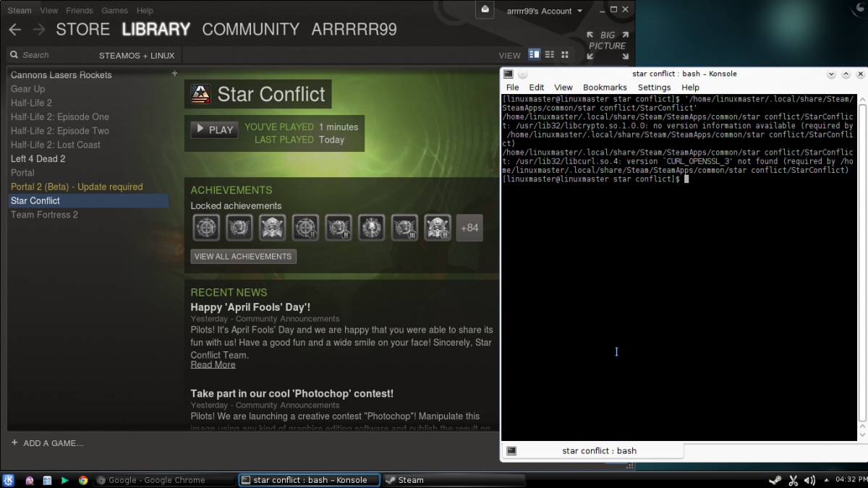Viewport: 868px width, 488px height.
Task: Open Konsole File menu
Action: pyautogui.click(x=512, y=87)
